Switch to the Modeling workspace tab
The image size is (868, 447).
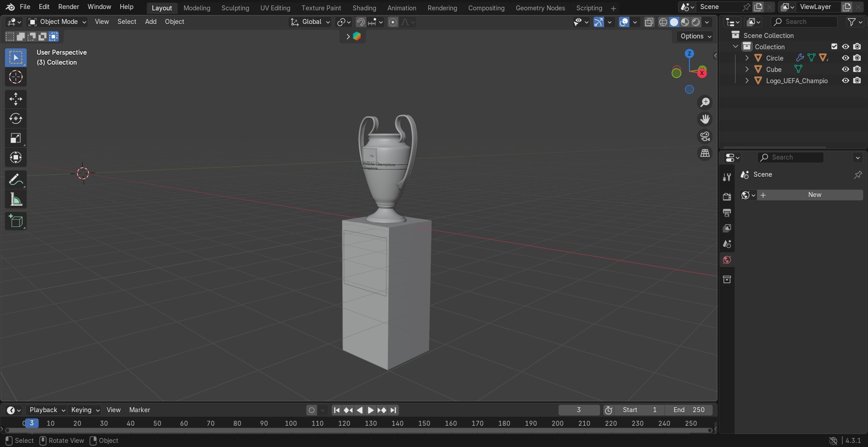[x=197, y=8]
